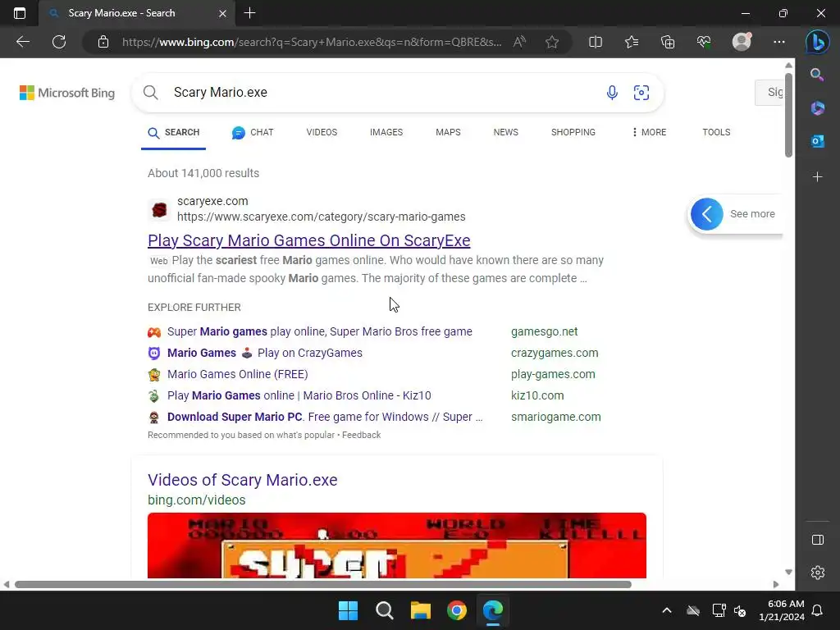Click the horizontal page scrollbar
The height and width of the screenshot is (630, 840).
(x=323, y=584)
